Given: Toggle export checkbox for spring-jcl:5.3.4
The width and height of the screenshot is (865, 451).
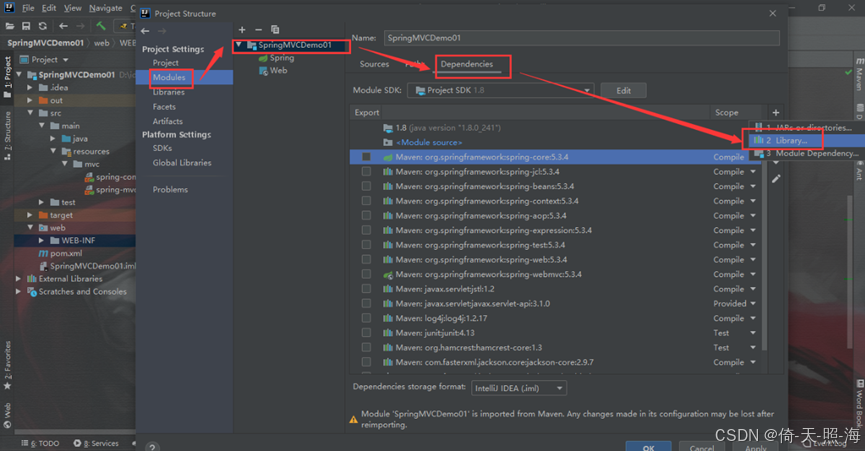Looking at the screenshot, I should (366, 171).
